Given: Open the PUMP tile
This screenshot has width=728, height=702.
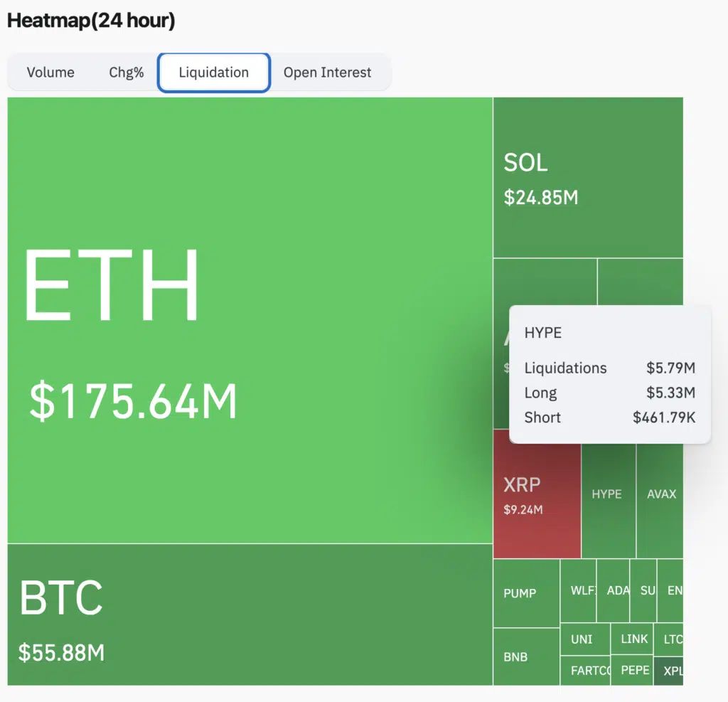Looking at the screenshot, I should [x=525, y=593].
